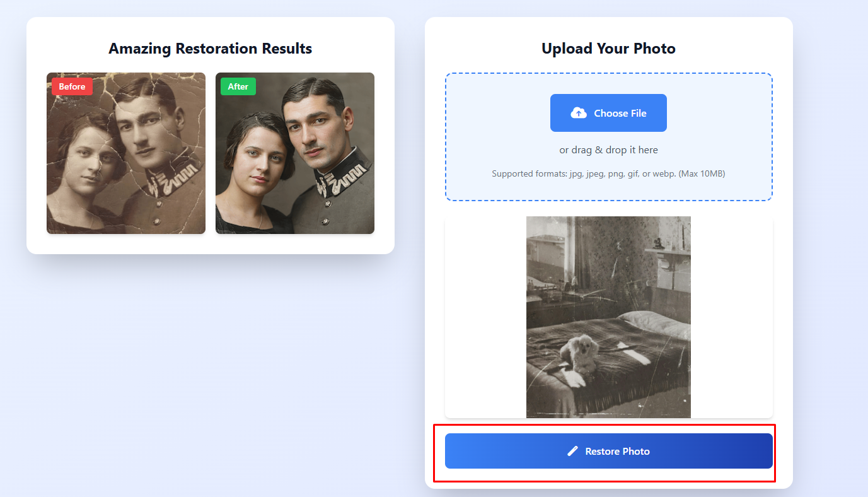Viewport: 868px width, 497px height.
Task: Click the cloud upload icon on Choose File
Action: pyautogui.click(x=579, y=112)
